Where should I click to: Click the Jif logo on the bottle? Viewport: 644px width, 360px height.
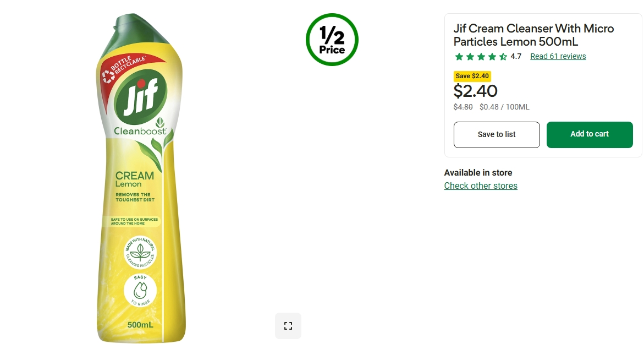pos(140,96)
